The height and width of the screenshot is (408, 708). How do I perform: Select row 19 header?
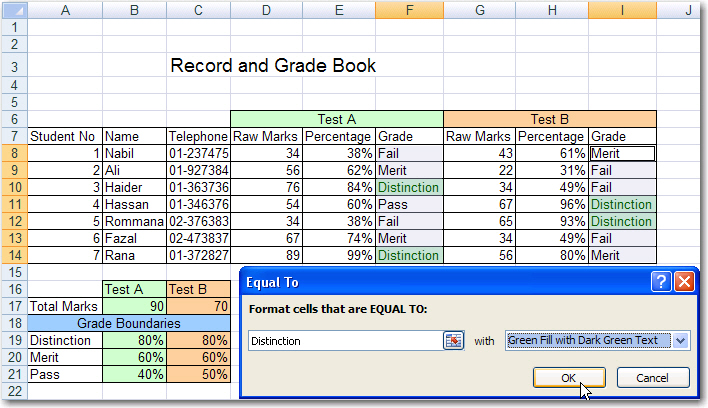pyautogui.click(x=14, y=340)
